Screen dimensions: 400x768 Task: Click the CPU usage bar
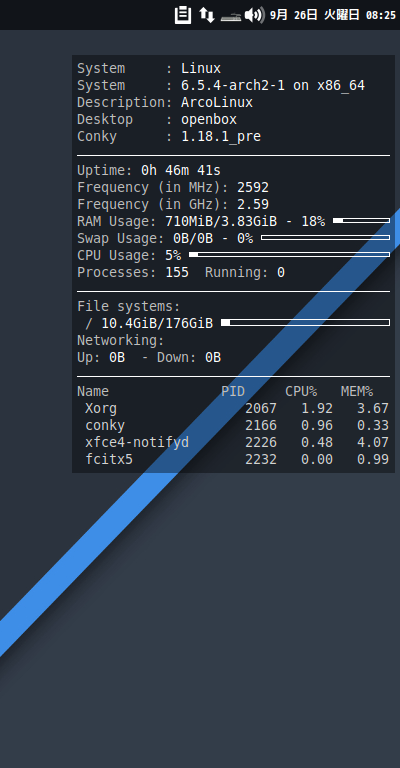coord(289,255)
